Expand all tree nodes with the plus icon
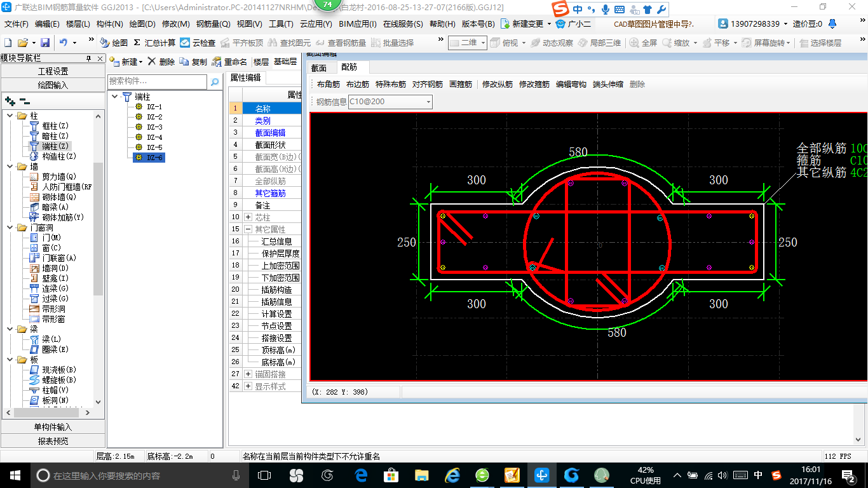 point(10,100)
